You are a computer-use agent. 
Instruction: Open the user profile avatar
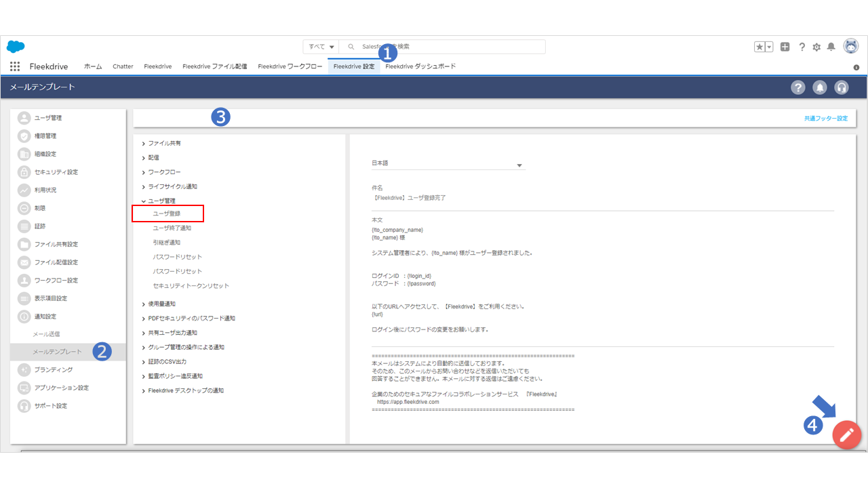pos(850,46)
